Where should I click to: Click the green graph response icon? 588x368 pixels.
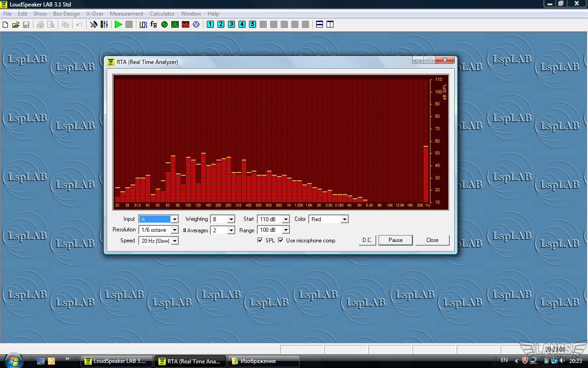click(x=175, y=24)
